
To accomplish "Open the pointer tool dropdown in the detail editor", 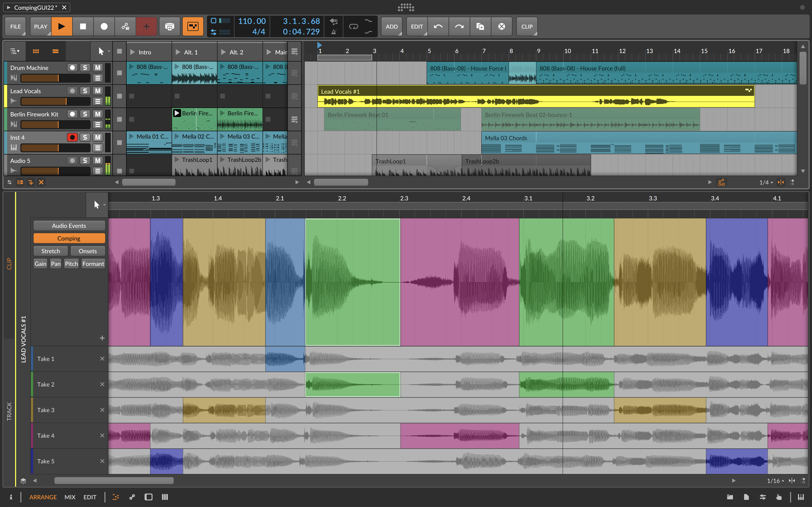I will click(104, 205).
